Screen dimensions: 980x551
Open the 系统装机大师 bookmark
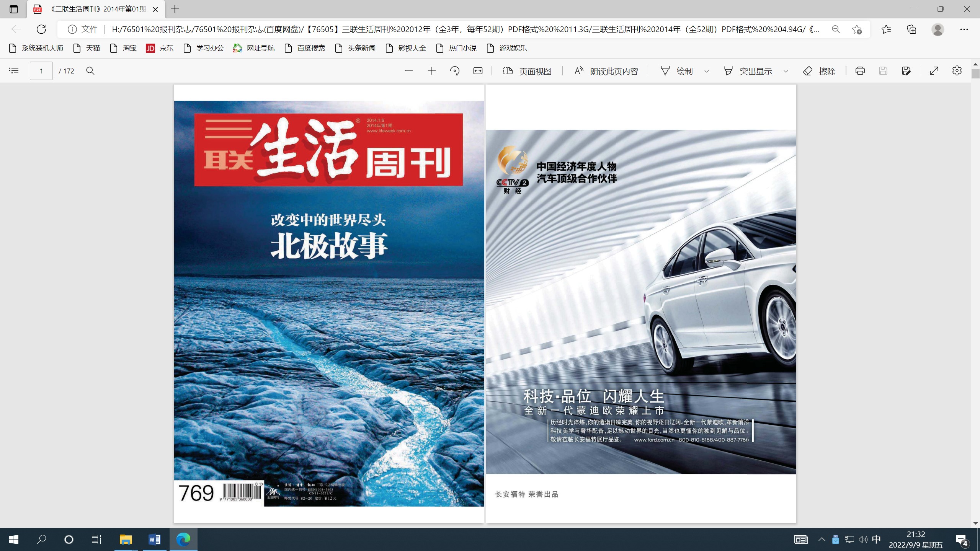click(36, 48)
